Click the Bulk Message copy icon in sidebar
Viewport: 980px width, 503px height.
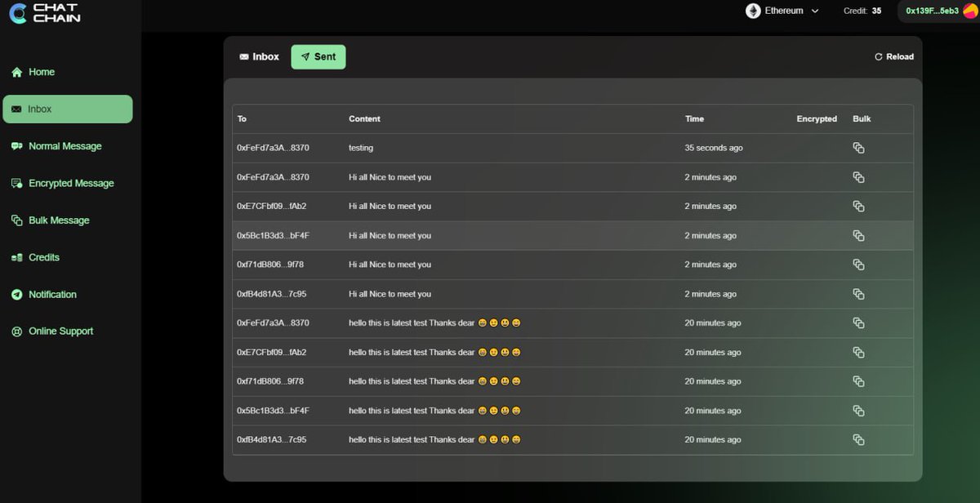[x=16, y=220]
